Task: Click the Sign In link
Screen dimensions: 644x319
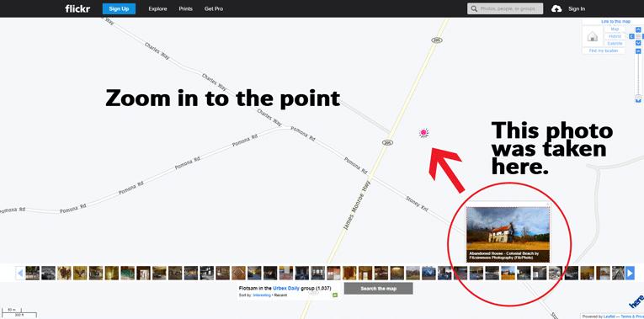Action: pyautogui.click(x=577, y=8)
